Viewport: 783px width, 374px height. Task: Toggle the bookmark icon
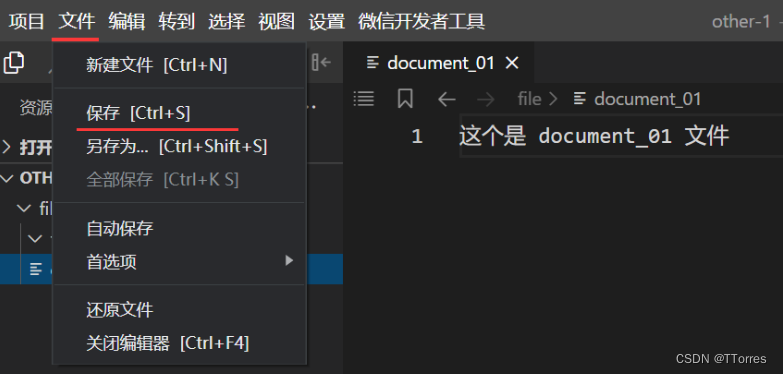(x=405, y=98)
